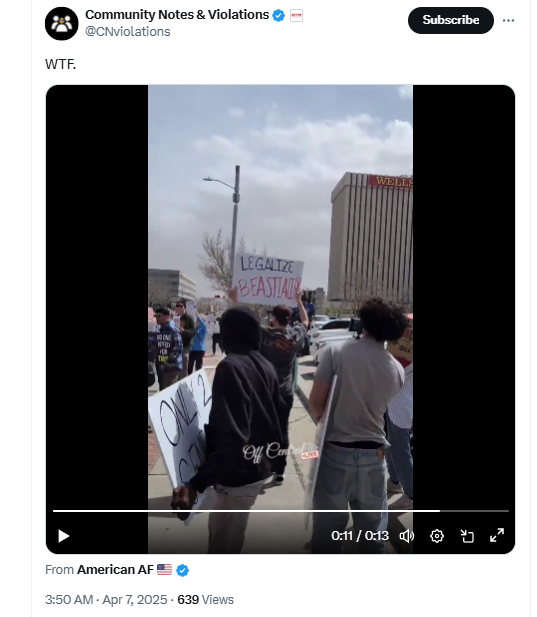This screenshot has height=617, width=537.
Task: Click the Community Notes & Violations display name
Action: pos(177,15)
